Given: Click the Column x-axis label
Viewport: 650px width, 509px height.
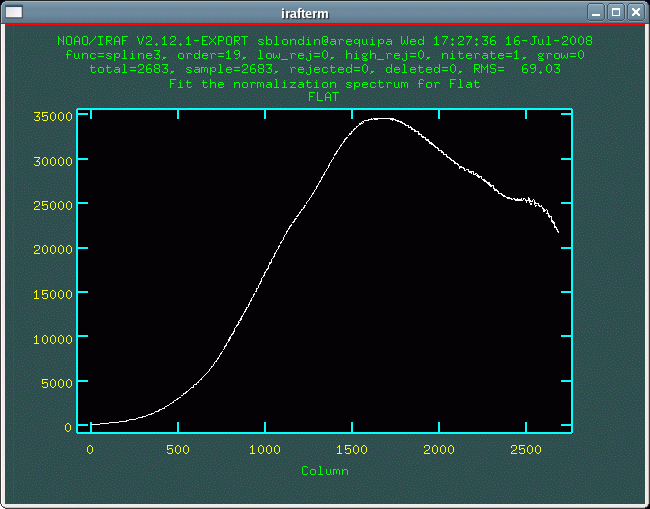Looking at the screenshot, I should 325,470.
